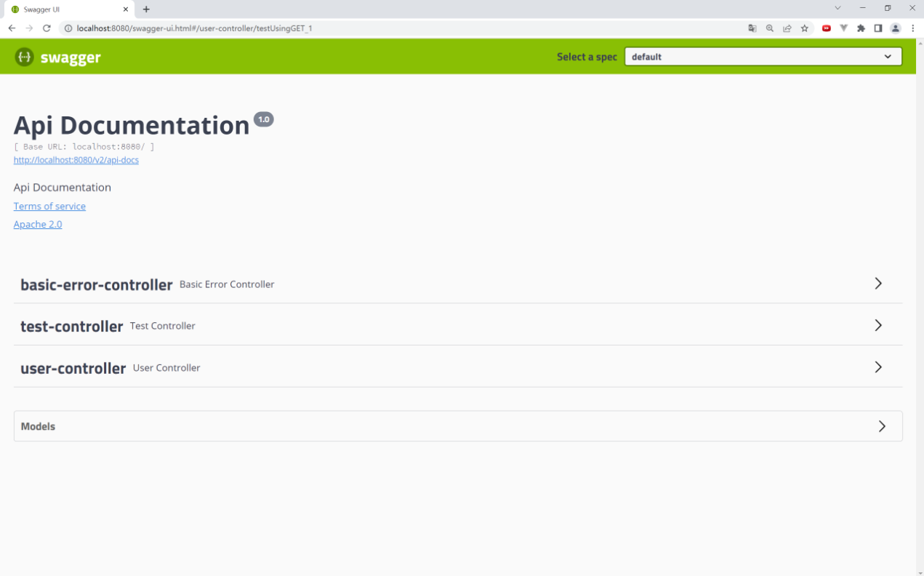Open the Apache 2.0 license link
924x576 pixels.
pos(38,225)
